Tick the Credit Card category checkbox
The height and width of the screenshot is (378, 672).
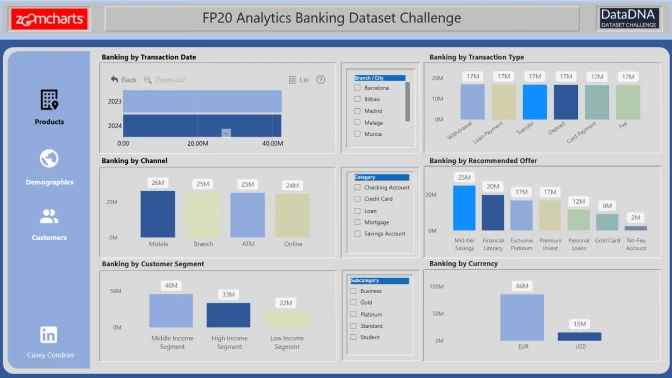pyautogui.click(x=357, y=199)
